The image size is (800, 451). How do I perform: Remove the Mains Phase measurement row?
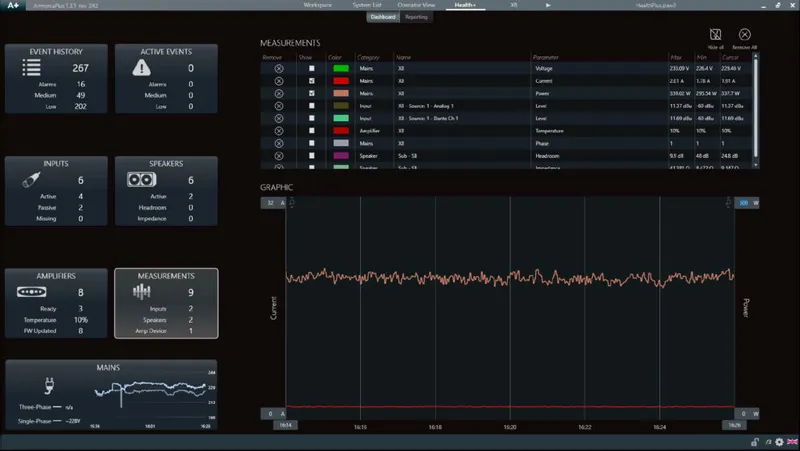point(279,143)
